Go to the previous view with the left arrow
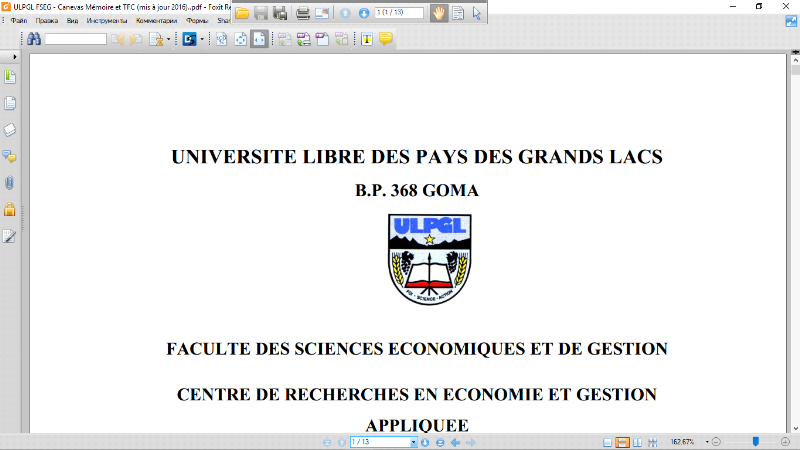Screen dimensions: 800x450 point(456,442)
